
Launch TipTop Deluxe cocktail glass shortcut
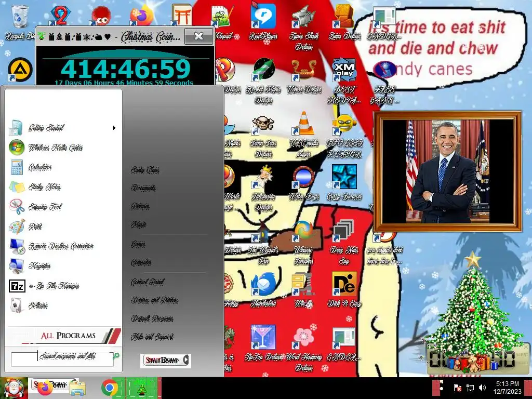[x=263, y=343]
